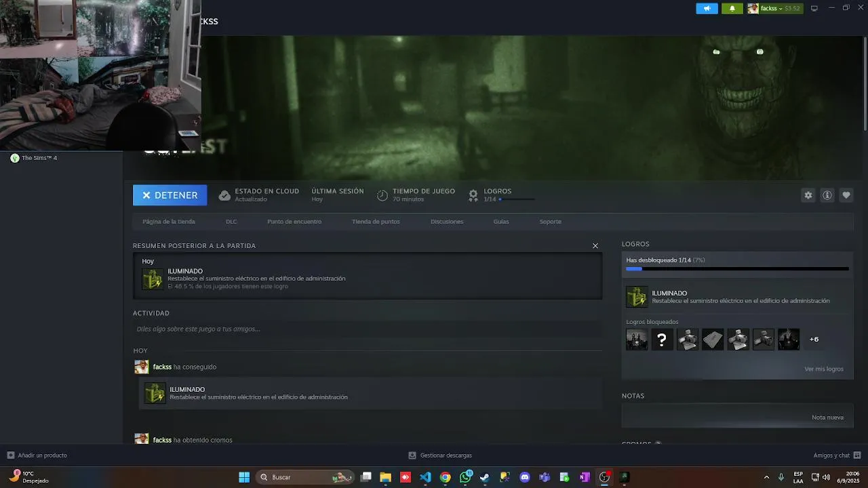This screenshot has width=868, height=488.
Task: Click Iluminado achievement icon in activity feed
Action: pyautogui.click(x=155, y=393)
